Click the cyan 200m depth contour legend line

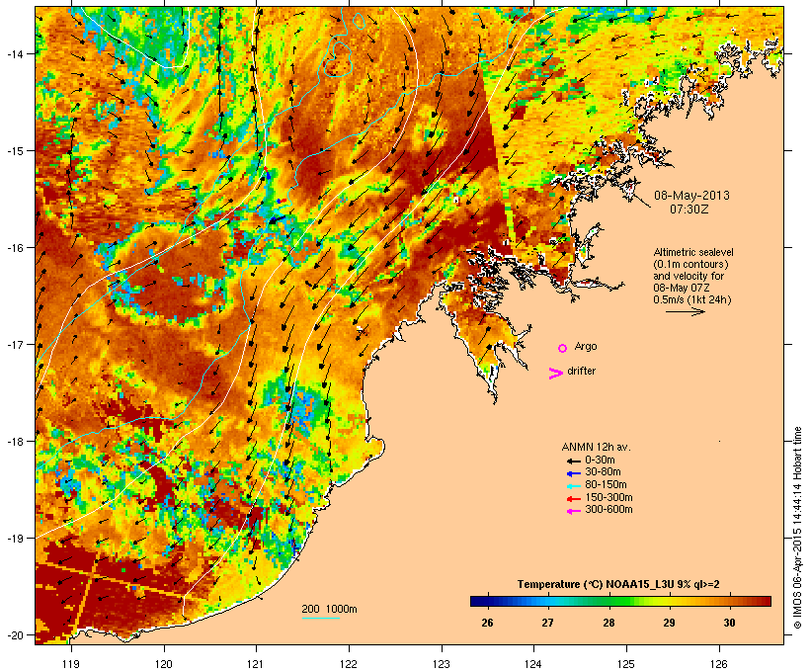pyautogui.click(x=320, y=618)
